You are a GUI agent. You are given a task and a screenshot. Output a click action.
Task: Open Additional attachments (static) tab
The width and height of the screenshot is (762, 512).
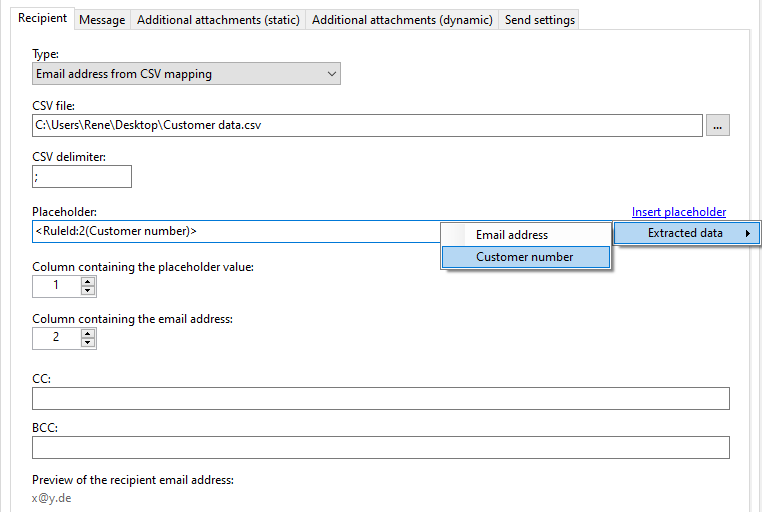click(x=218, y=20)
